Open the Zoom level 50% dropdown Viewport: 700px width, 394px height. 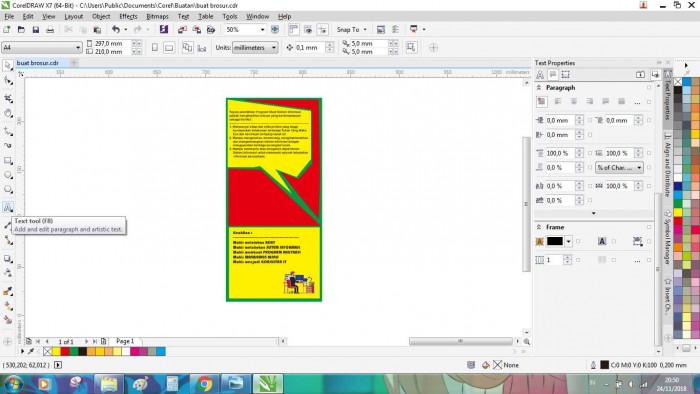coord(262,29)
